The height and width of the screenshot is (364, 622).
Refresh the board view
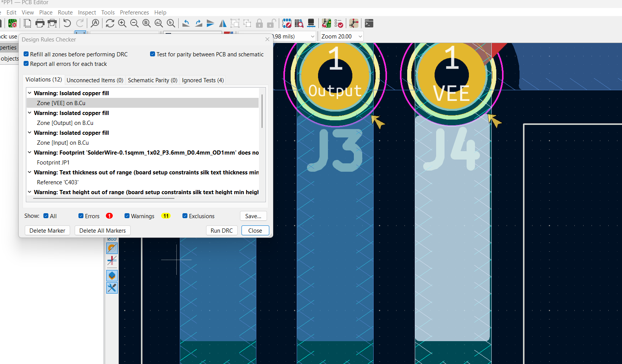[110, 24]
